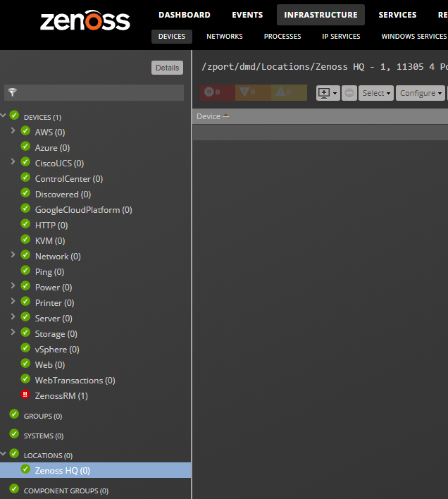Select the COMPONENT GROUPS (0) node
The image size is (448, 499).
(66, 491)
